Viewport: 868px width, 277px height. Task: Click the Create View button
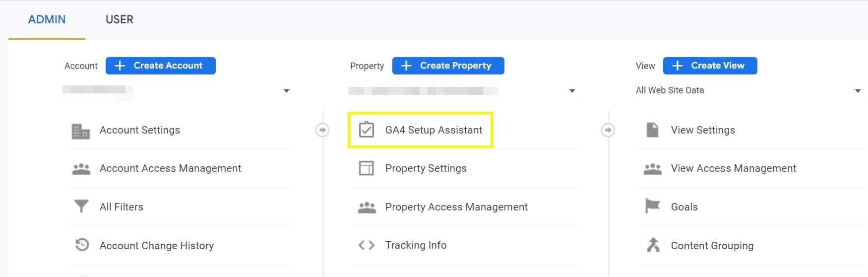[710, 66]
